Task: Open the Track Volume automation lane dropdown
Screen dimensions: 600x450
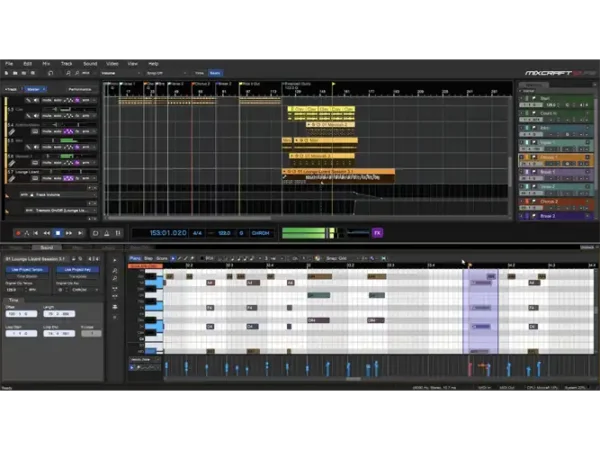Action: (57, 195)
